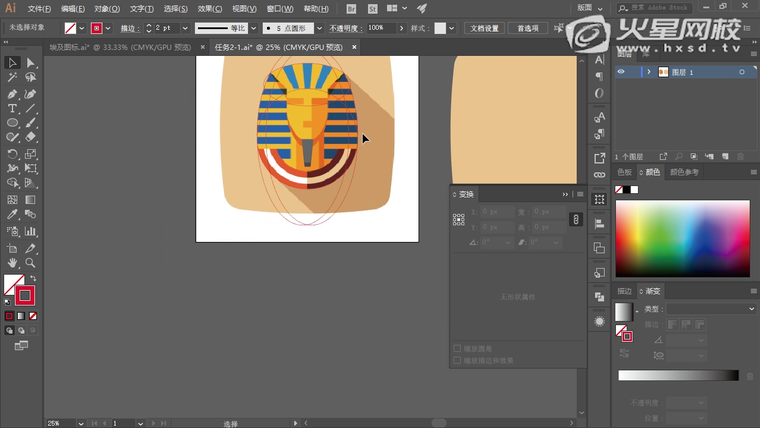
Task: Select the Zoom magnifier tool
Action: click(x=31, y=262)
